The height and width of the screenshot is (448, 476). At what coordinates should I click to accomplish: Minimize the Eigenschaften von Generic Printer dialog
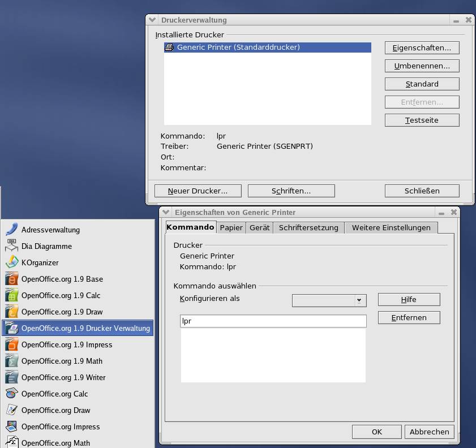tap(441, 213)
